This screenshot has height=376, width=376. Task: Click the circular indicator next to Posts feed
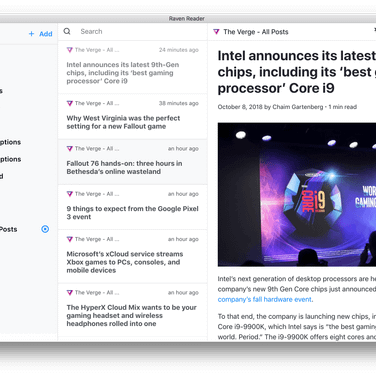coord(45,229)
